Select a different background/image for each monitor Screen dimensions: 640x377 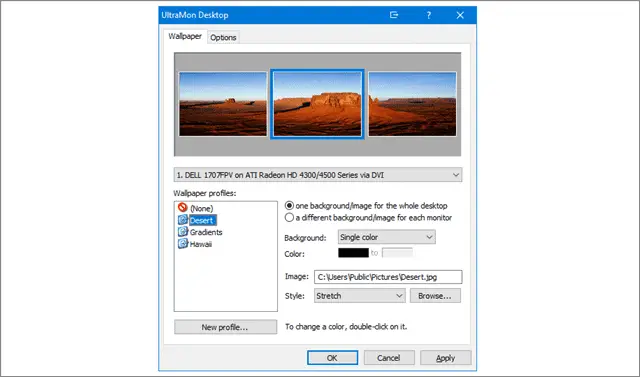289,217
